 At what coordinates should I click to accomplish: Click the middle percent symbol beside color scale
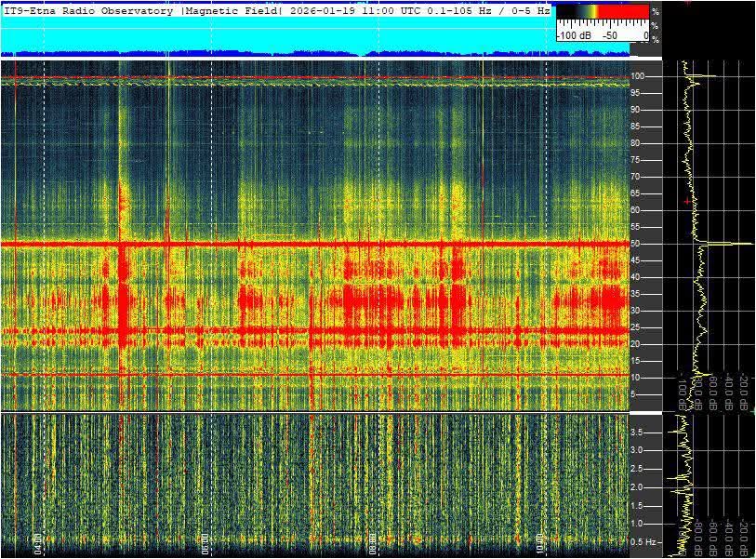pos(656,26)
